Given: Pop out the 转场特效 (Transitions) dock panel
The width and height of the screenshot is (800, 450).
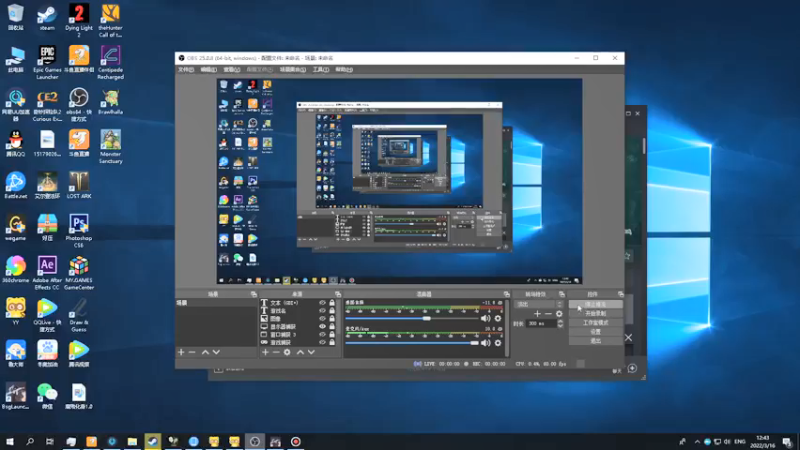Looking at the screenshot, I should pos(562,294).
